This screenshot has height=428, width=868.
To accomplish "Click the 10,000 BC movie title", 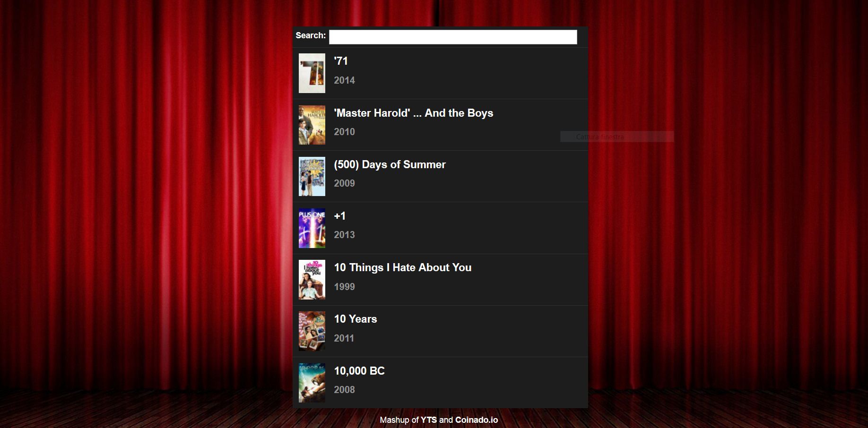I will [359, 371].
